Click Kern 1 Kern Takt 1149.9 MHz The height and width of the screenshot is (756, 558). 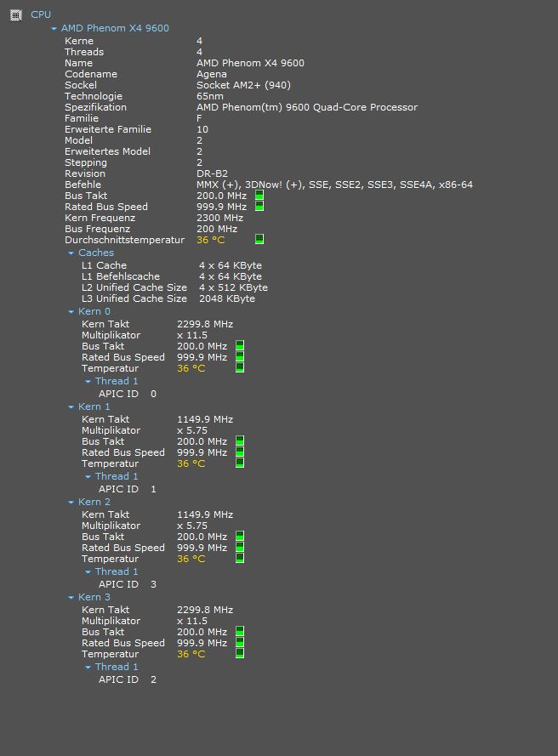pyautogui.click(x=205, y=420)
